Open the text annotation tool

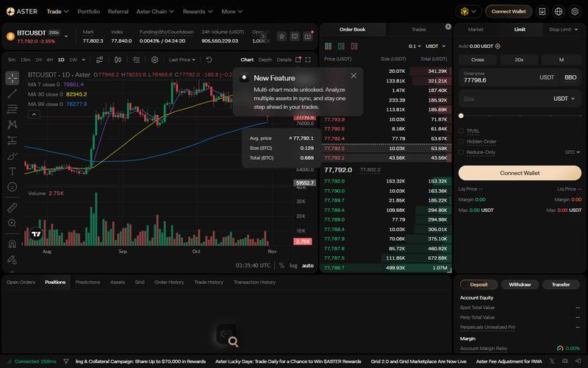pos(12,171)
